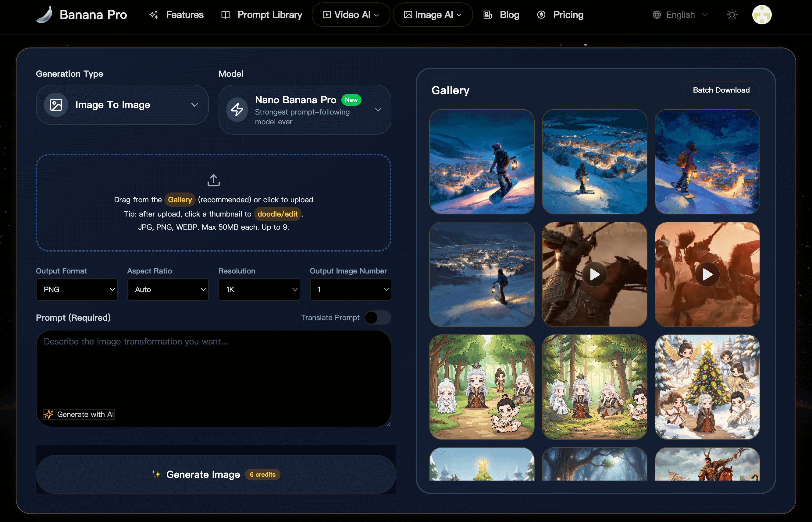The width and height of the screenshot is (812, 522).
Task: Select the Christmas tree chibi thumbnail
Action: click(707, 387)
